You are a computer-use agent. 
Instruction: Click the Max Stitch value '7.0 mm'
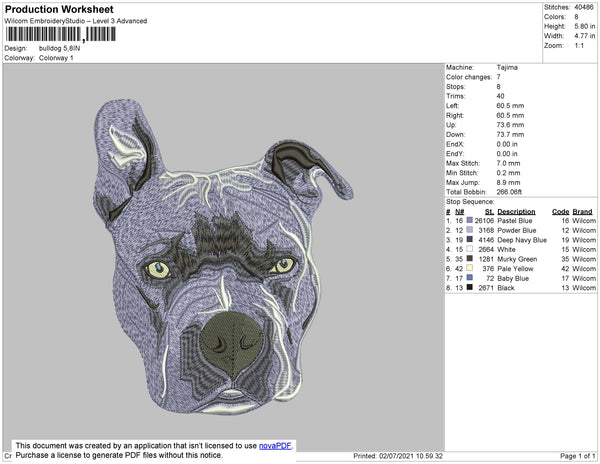(x=508, y=163)
